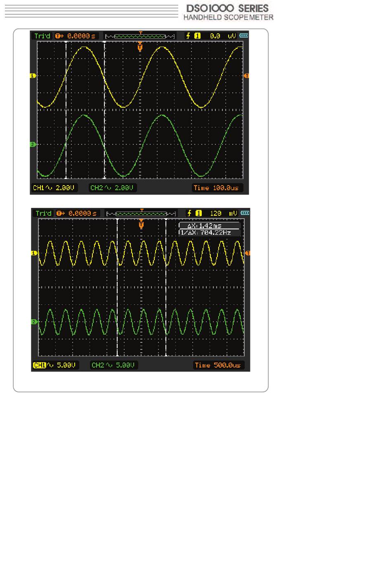Click the yellow CH1 ground marker on upper screen
392x561 pixels.
click(33, 76)
